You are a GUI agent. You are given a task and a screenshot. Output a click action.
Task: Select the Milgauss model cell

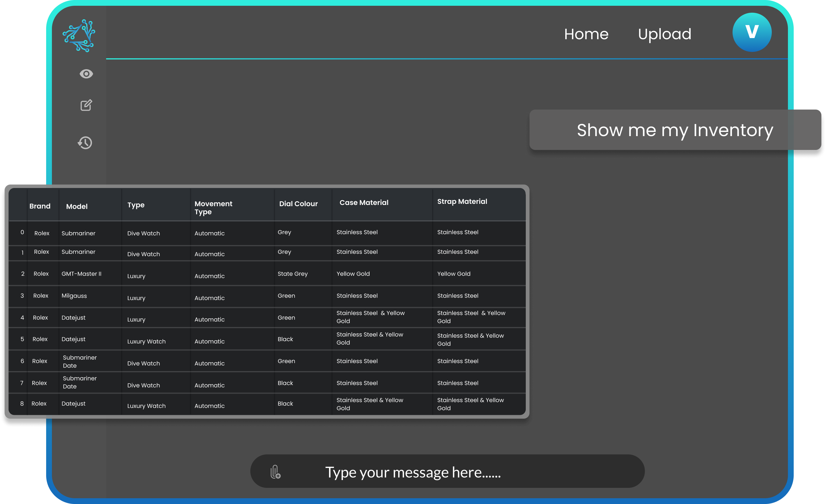(x=74, y=296)
